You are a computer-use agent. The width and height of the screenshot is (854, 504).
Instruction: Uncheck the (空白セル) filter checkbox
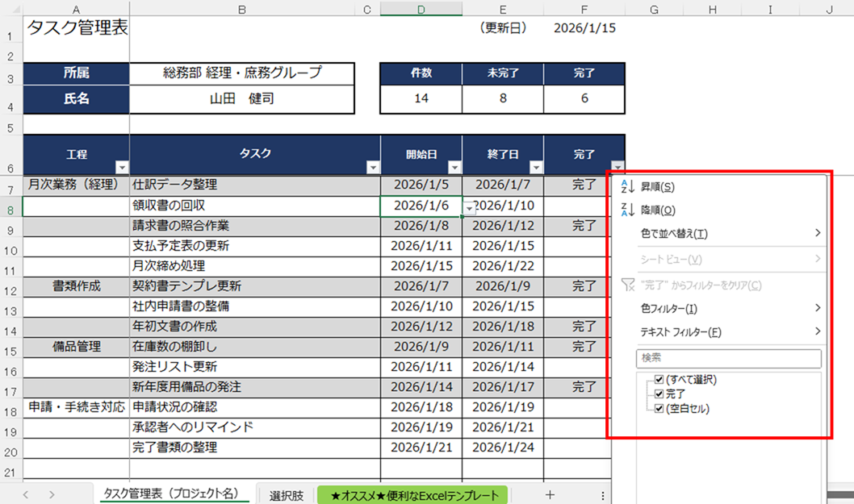point(659,409)
